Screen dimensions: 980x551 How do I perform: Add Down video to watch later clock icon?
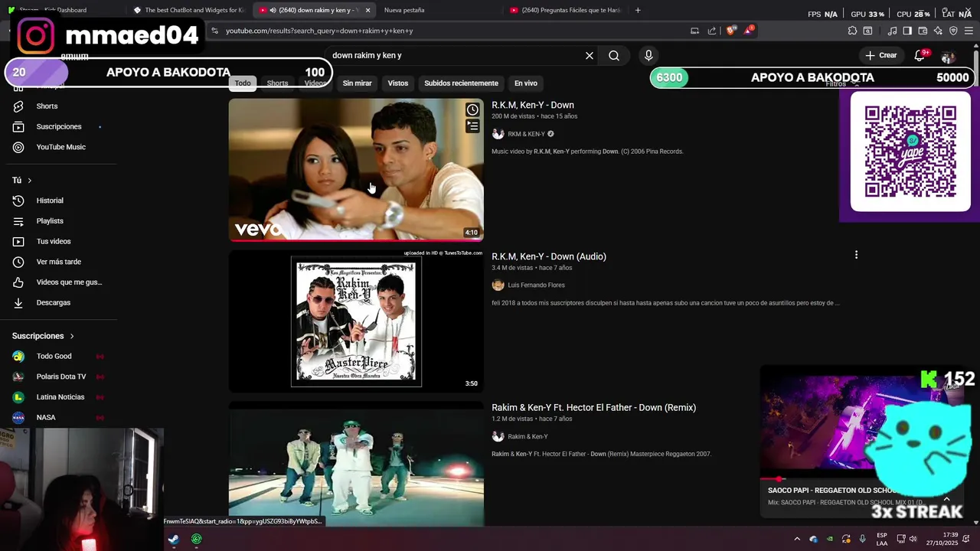[x=472, y=110]
